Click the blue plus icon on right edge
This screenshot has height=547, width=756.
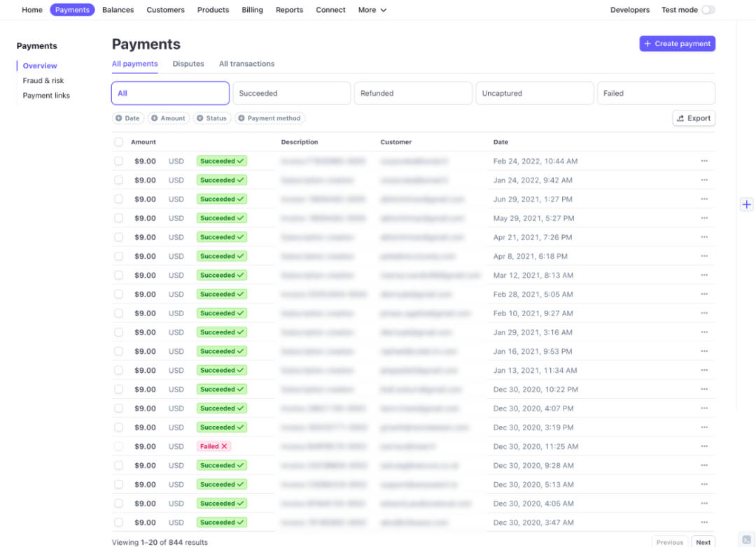pyautogui.click(x=746, y=204)
